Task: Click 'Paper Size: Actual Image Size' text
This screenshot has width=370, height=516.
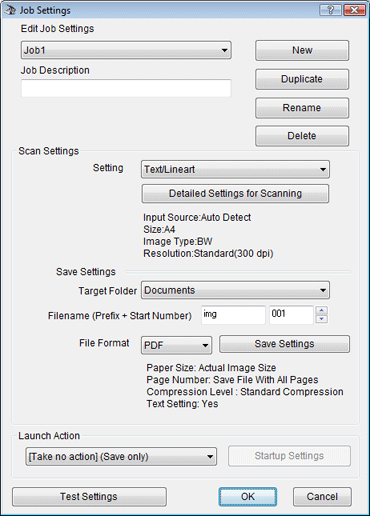Action: (x=211, y=368)
